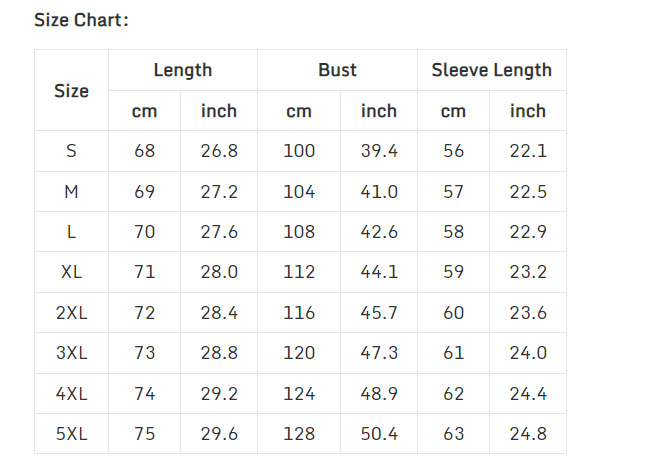The width and height of the screenshot is (655, 462).
Task: Select the S size row label
Action: pos(71,151)
